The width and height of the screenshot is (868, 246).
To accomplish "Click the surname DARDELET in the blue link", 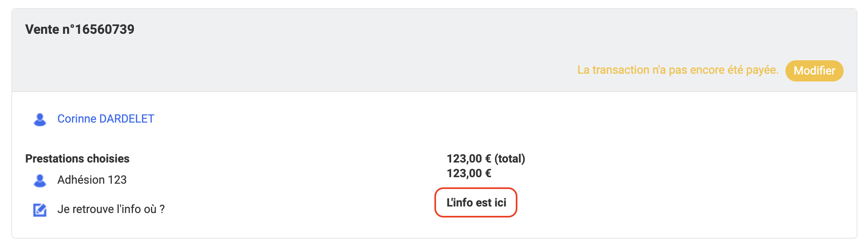I will pyautogui.click(x=127, y=119).
